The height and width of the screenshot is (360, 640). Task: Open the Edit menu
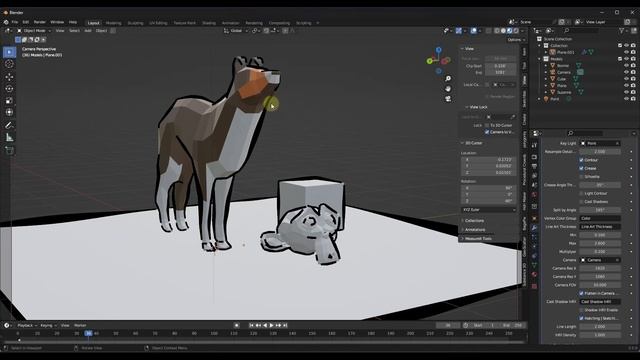[26, 22]
